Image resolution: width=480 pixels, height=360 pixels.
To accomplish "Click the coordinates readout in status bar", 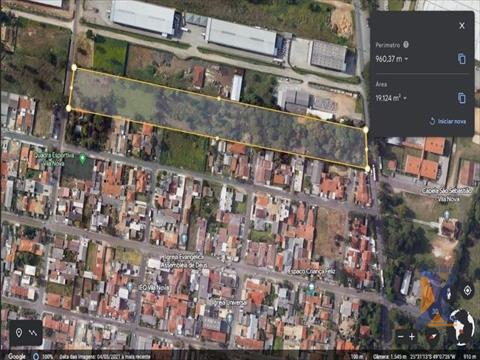I will [434, 356].
